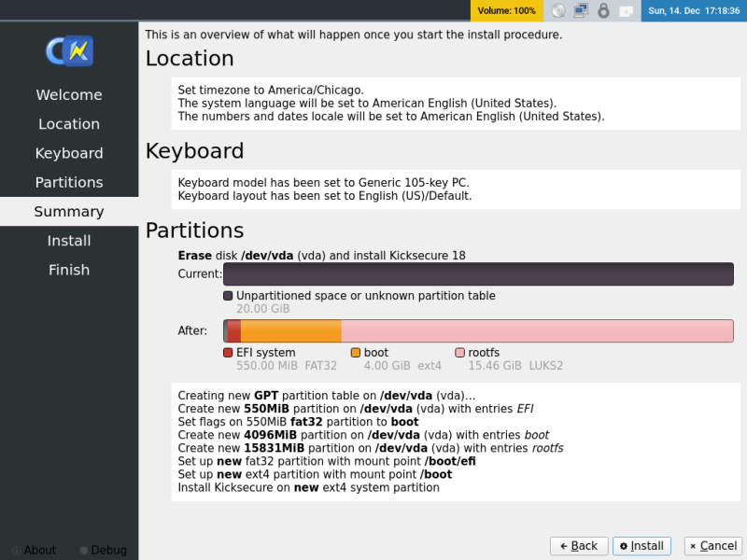Open the Keyboard step in sidebar

[x=68, y=152]
